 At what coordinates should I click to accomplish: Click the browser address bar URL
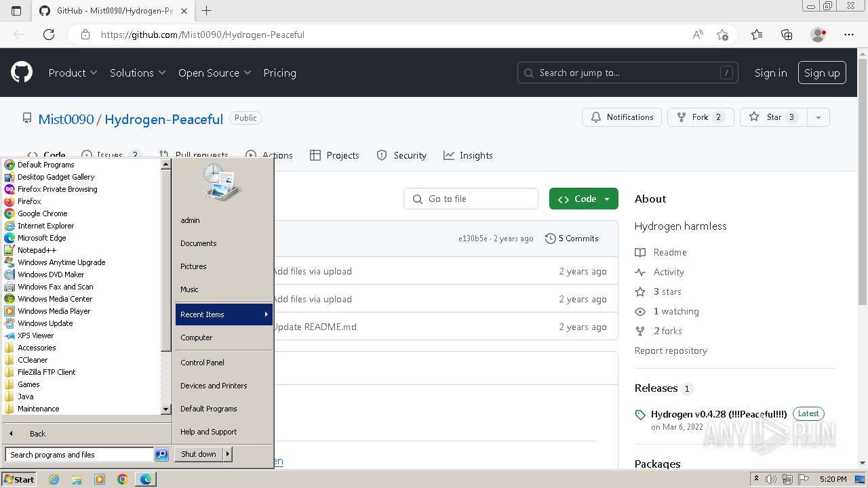click(203, 35)
